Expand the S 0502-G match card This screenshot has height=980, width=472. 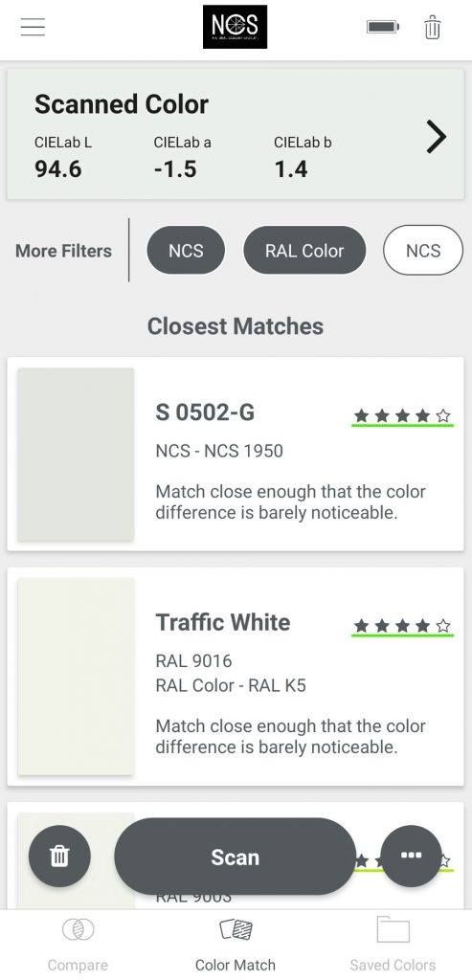[x=236, y=455]
